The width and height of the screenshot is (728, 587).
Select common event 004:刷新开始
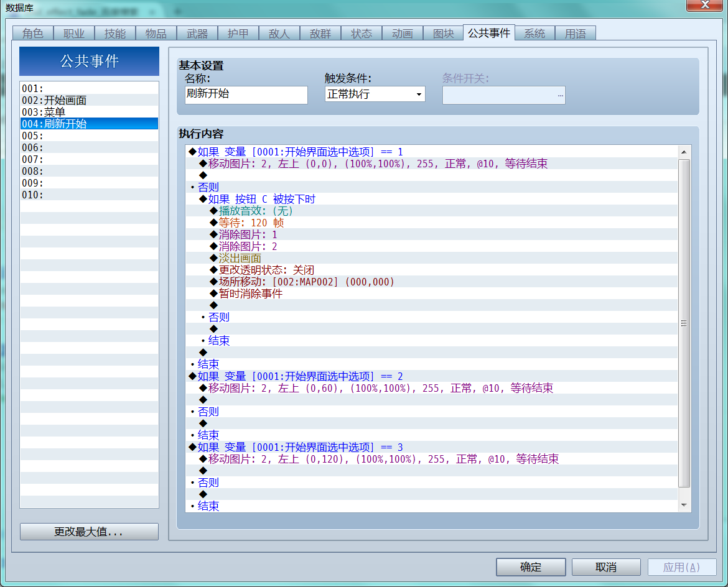click(89, 124)
